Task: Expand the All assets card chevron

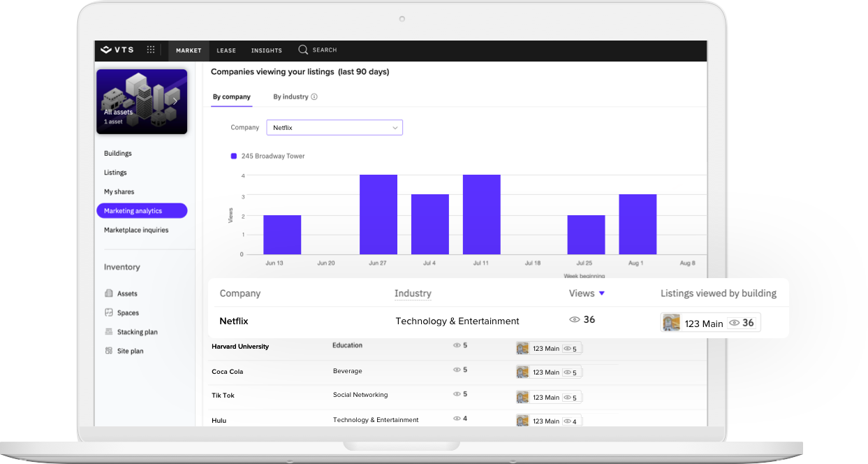Action: [175, 101]
